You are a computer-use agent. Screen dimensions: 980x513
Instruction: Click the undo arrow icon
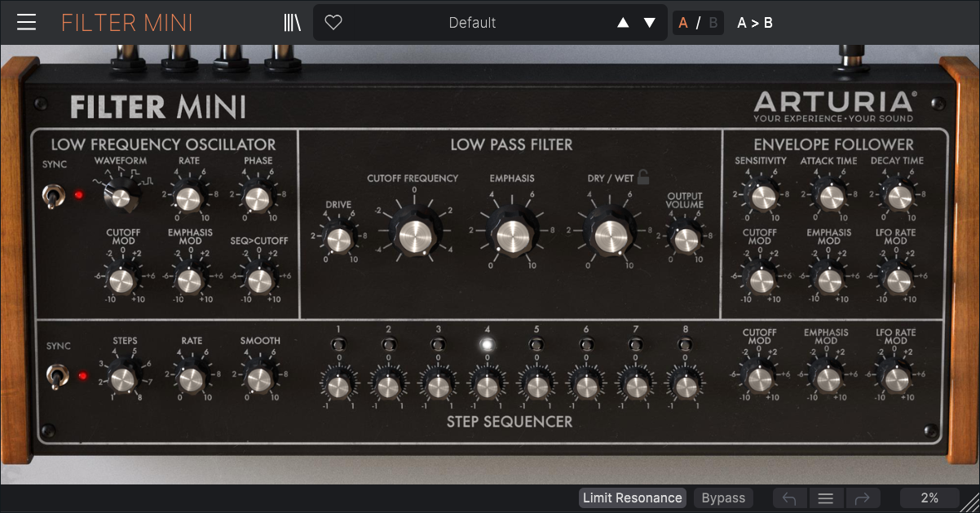pos(789,498)
